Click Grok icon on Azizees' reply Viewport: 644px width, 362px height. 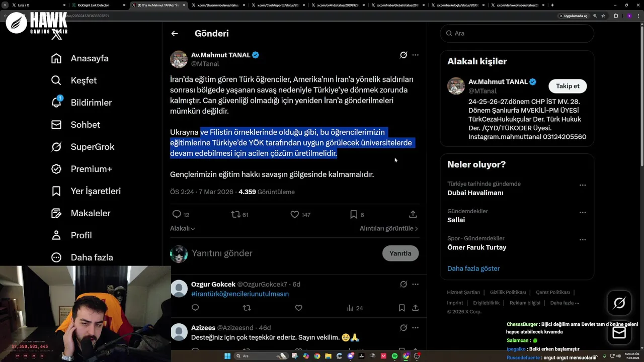point(403,328)
